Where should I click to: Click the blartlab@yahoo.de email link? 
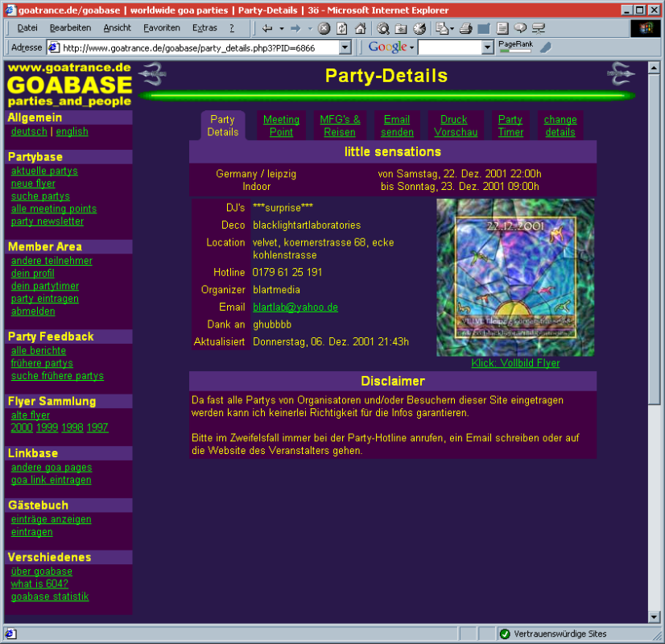tap(295, 307)
